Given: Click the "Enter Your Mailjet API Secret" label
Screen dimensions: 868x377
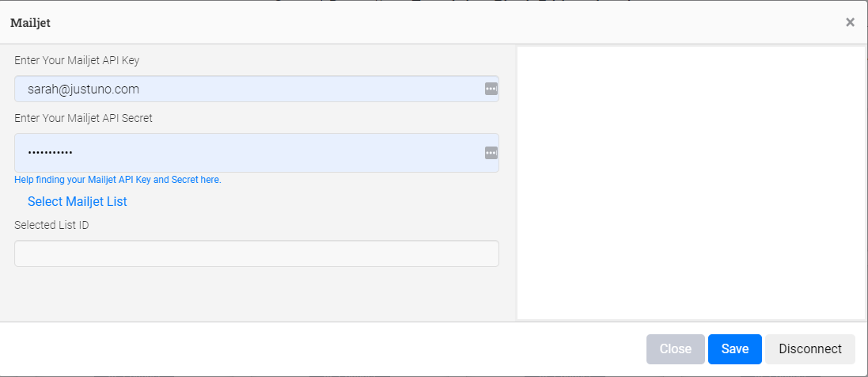Looking at the screenshot, I should (83, 118).
